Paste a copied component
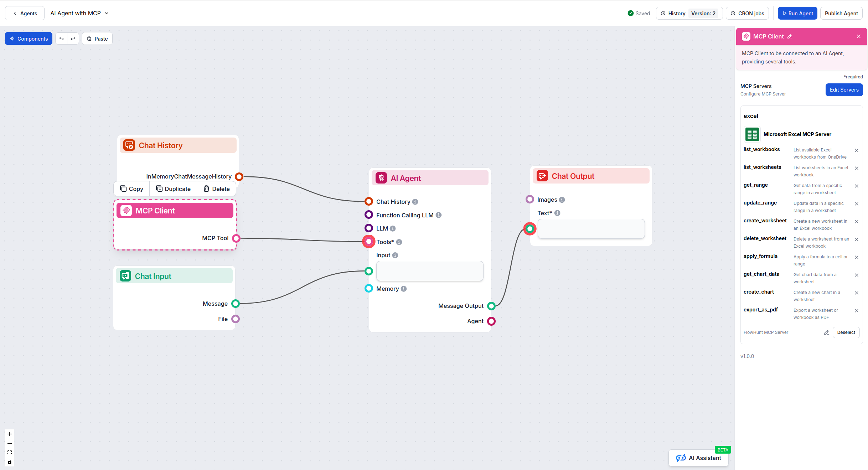Viewport: 868px width, 470px height. [97, 38]
